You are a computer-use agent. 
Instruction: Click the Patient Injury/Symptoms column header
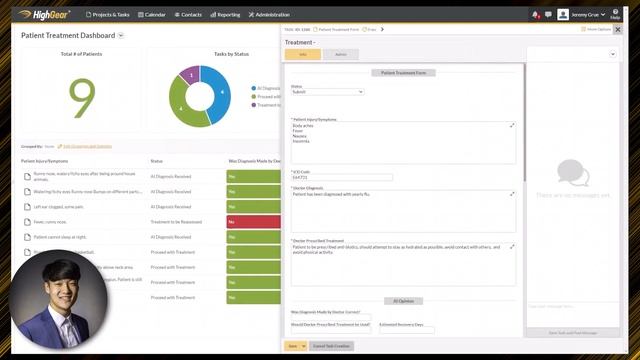(x=44, y=161)
